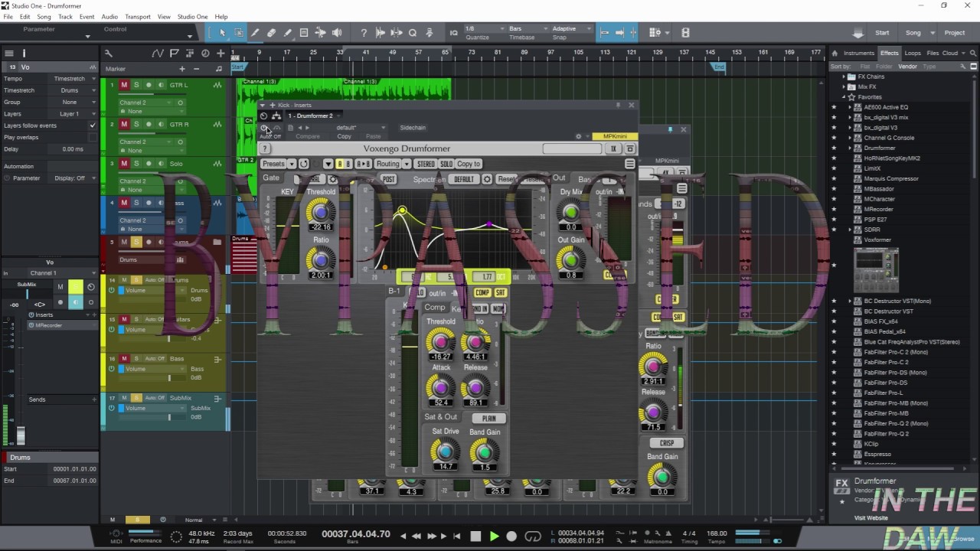Click the add tracks plus icon
The image size is (980, 551).
pyautogui.click(x=220, y=54)
